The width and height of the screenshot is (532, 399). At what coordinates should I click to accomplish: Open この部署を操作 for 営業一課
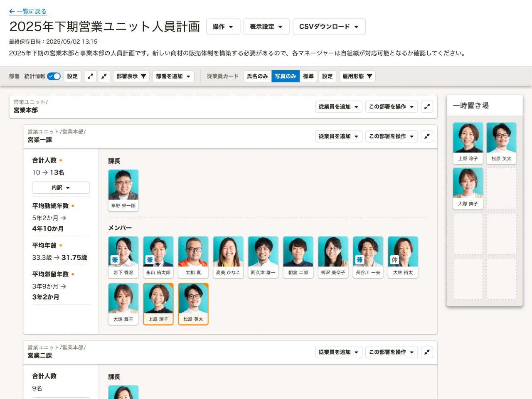tap(392, 136)
